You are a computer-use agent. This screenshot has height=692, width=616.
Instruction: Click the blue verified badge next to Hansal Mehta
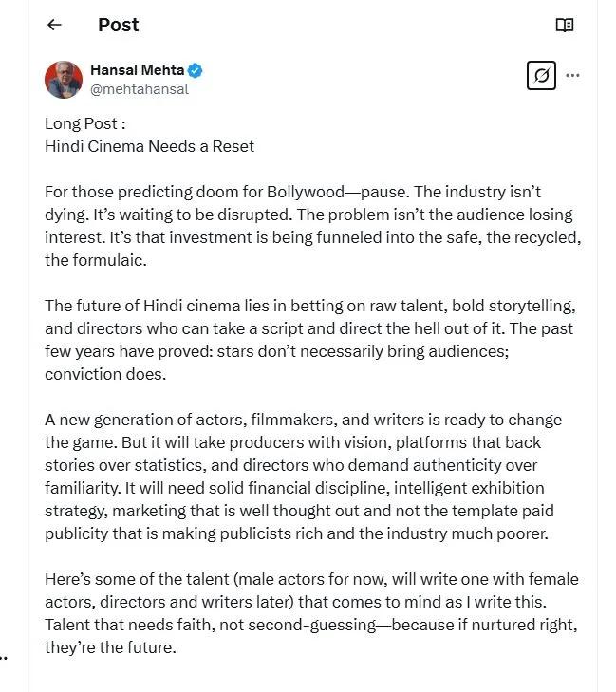click(x=196, y=70)
